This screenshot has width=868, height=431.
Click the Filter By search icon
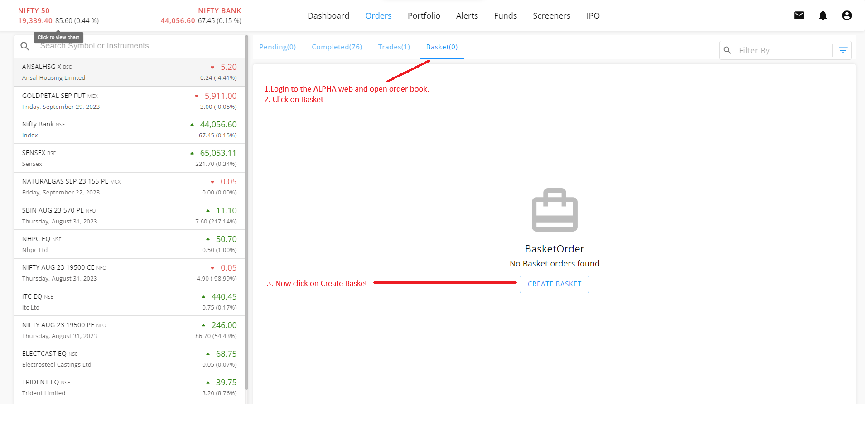728,50
